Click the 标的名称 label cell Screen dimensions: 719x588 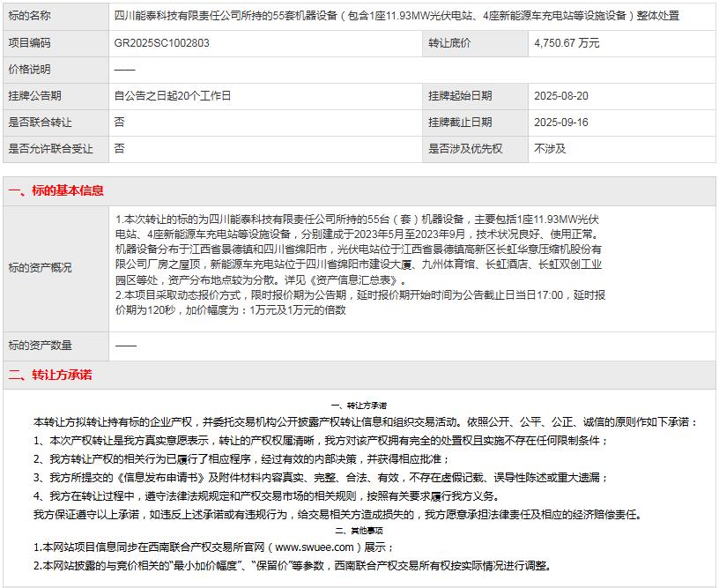pos(56,16)
